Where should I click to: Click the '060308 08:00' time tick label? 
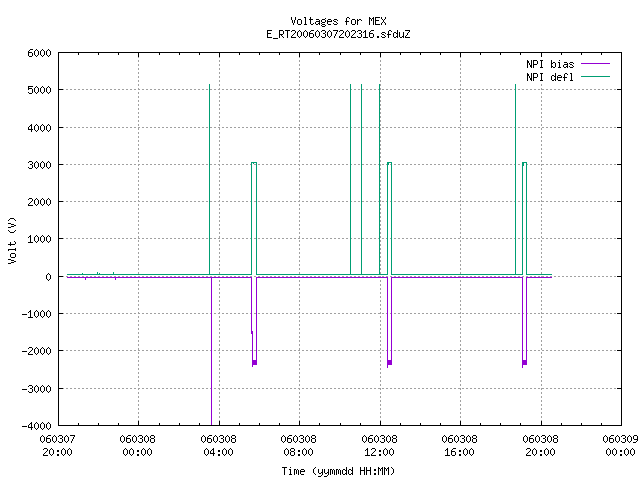298,446
